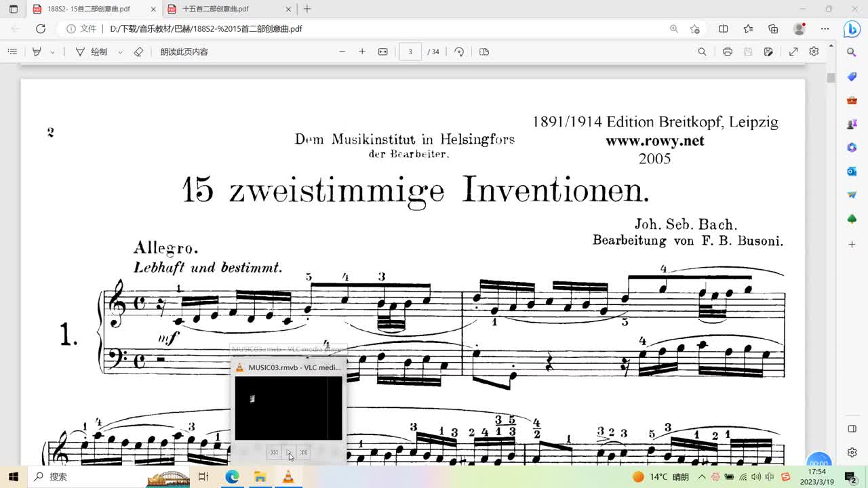Add this page to favorites
The height and width of the screenshot is (488, 868).
pos(694,28)
